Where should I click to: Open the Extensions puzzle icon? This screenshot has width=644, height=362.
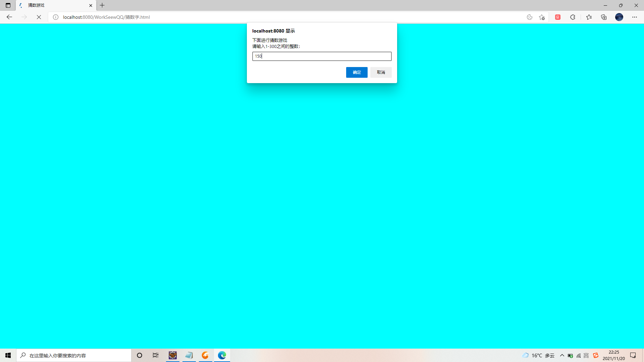[573, 17]
